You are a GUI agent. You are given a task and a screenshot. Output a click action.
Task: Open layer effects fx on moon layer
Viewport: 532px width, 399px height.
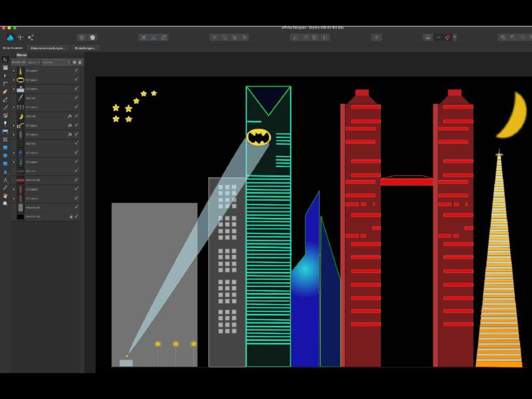pyautogui.click(x=70, y=116)
